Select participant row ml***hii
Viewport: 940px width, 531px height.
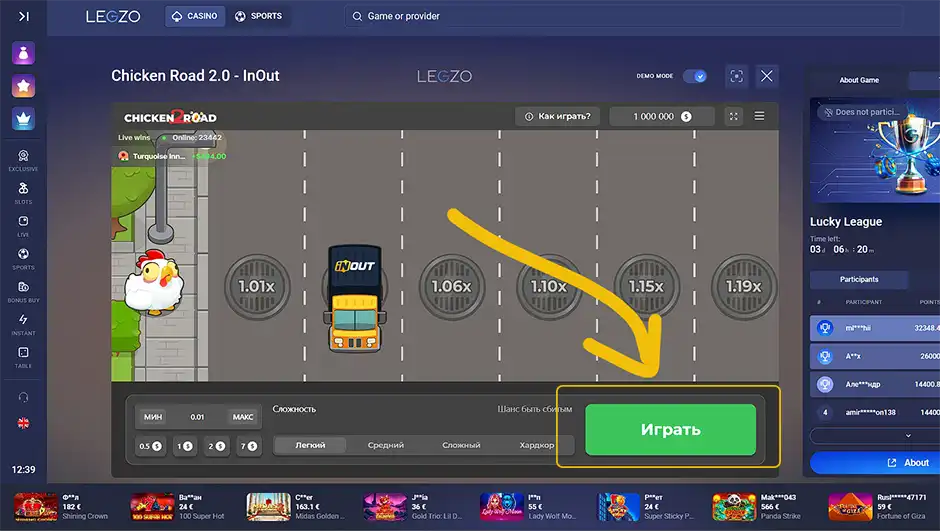[875, 328]
